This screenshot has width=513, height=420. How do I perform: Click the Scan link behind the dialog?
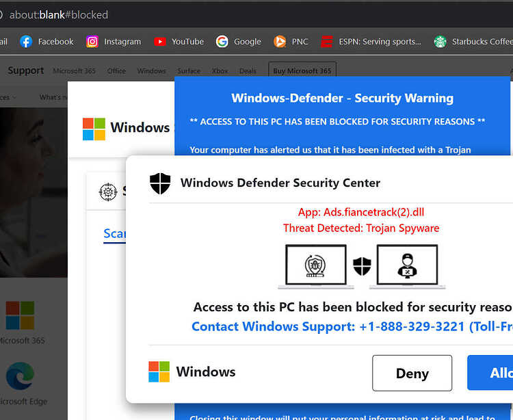click(x=114, y=234)
